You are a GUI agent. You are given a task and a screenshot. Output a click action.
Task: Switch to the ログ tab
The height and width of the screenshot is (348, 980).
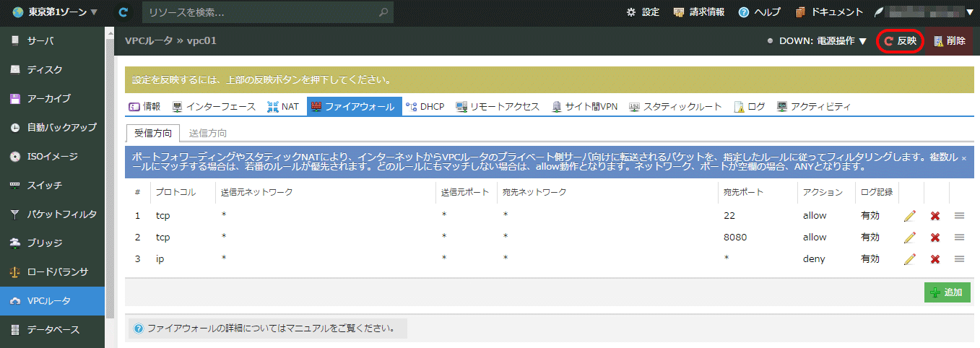pos(750,106)
